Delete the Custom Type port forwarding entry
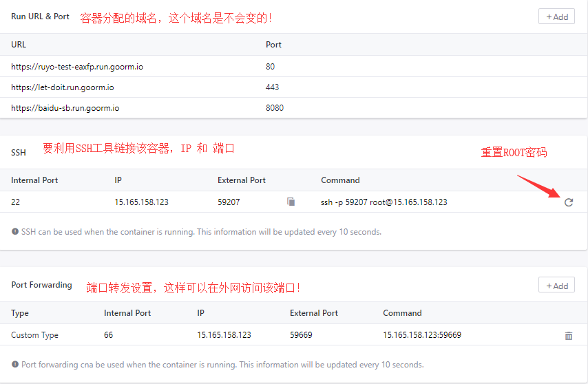 pos(569,336)
